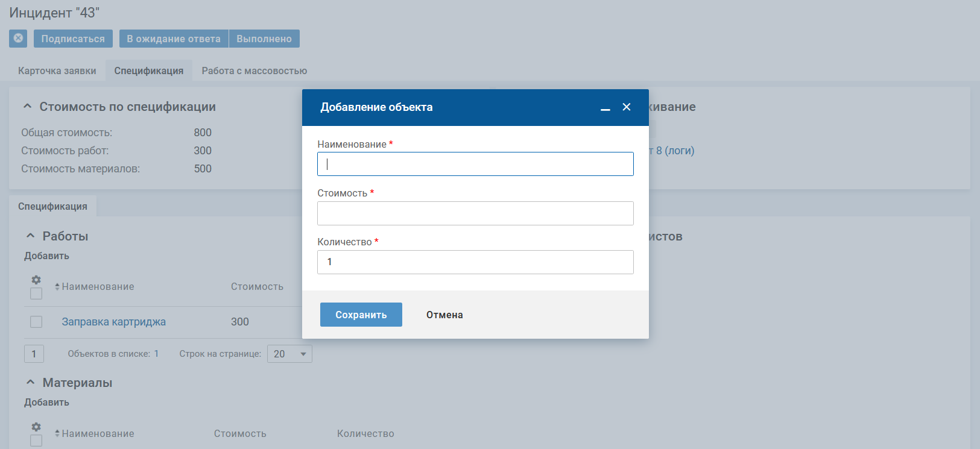Click the Подписаться button
The height and width of the screenshot is (449, 980).
[73, 39]
